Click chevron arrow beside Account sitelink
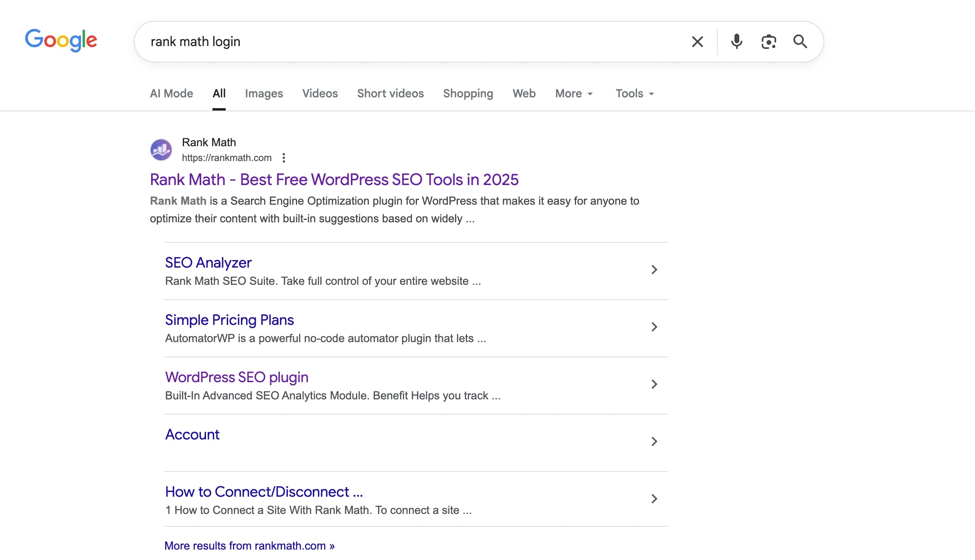The image size is (975, 560). pos(654,442)
